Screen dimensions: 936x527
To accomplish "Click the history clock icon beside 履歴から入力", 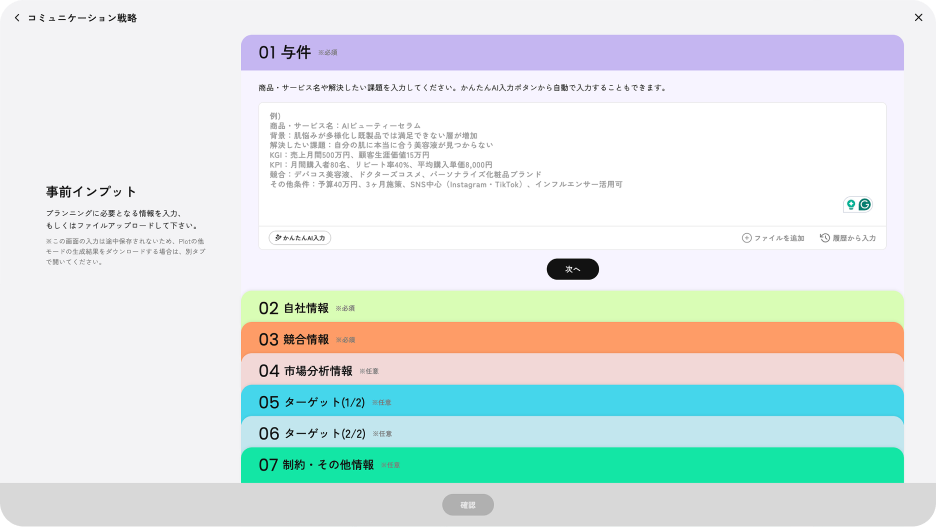I will click(825, 238).
